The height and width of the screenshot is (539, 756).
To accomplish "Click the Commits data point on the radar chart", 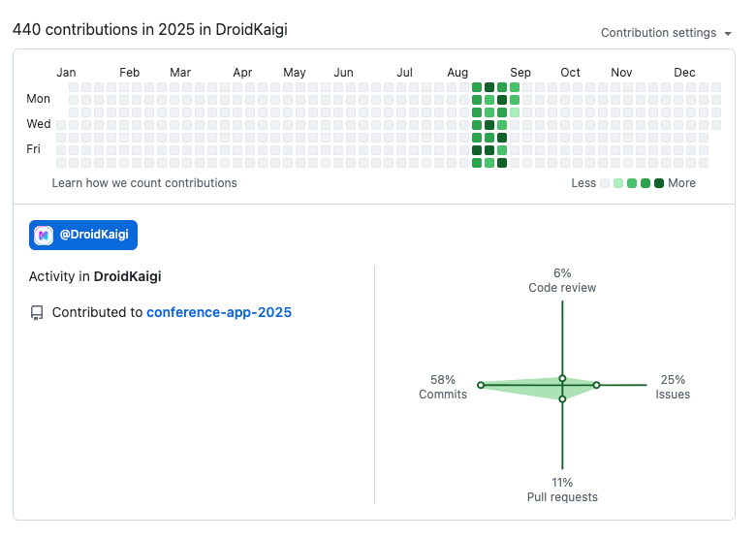I will (x=481, y=385).
